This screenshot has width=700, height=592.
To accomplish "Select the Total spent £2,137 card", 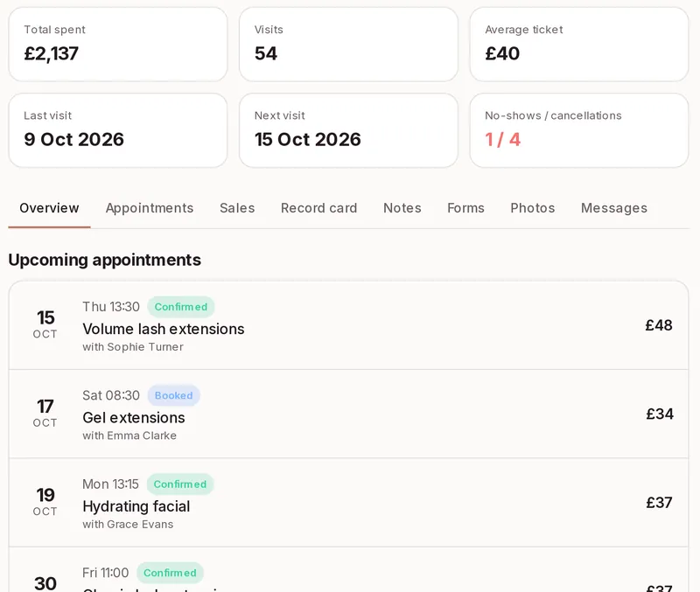I will click(118, 45).
